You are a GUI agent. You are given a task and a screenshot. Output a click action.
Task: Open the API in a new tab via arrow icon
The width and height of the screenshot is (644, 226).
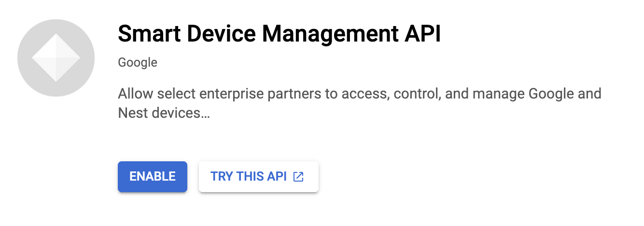(x=299, y=177)
